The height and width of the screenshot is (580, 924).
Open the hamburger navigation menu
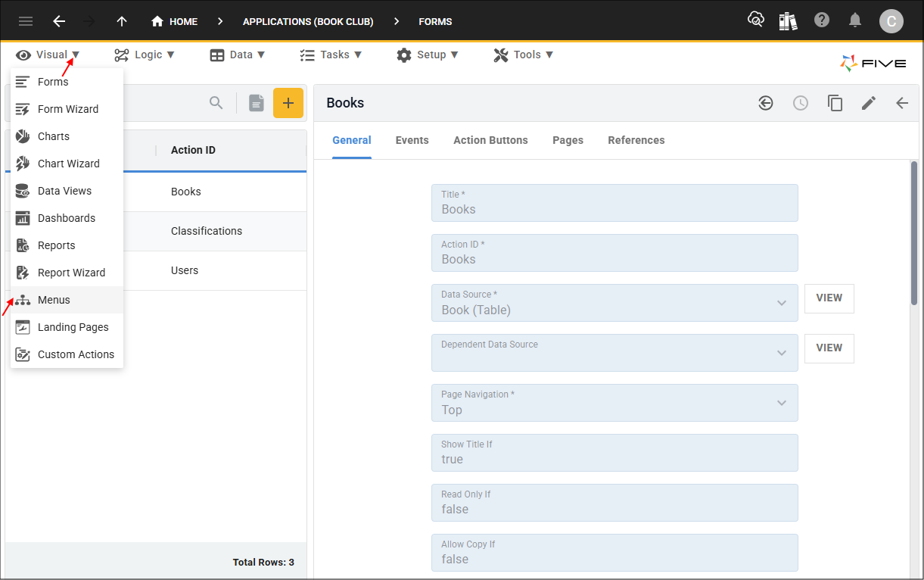pos(26,21)
